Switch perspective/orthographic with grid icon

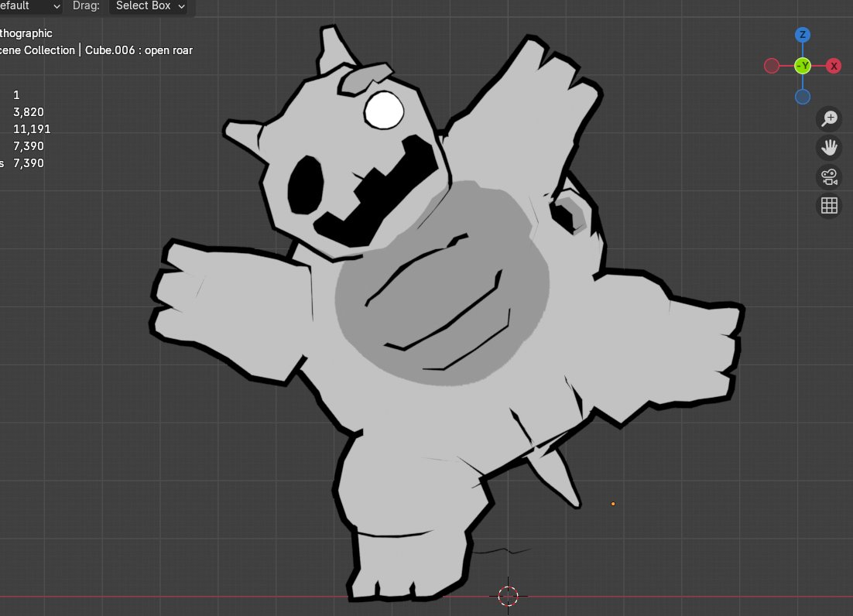pyautogui.click(x=829, y=206)
